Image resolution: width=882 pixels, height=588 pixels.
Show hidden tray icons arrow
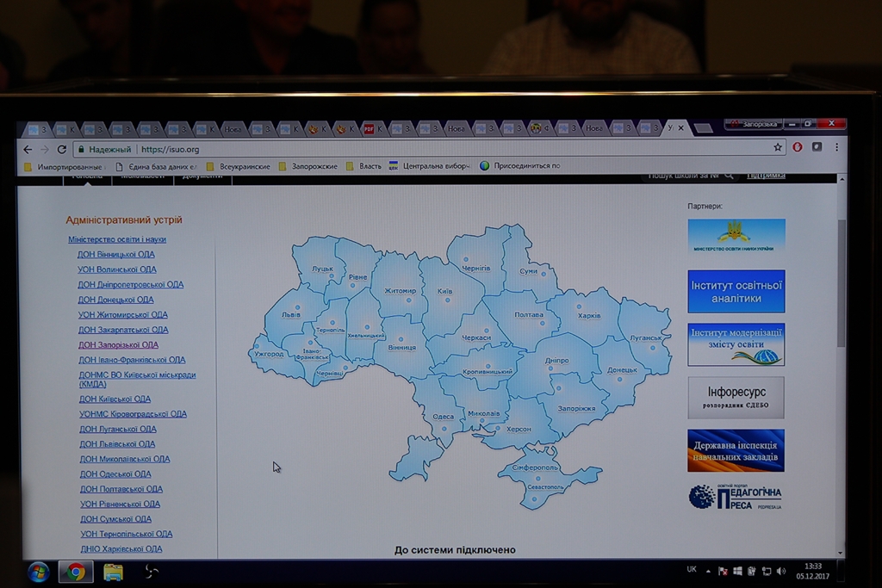coord(708,571)
